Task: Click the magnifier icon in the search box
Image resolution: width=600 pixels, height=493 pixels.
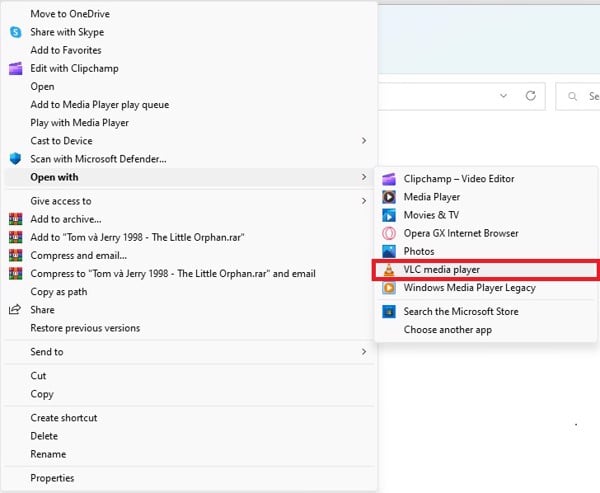Action: 572,96
